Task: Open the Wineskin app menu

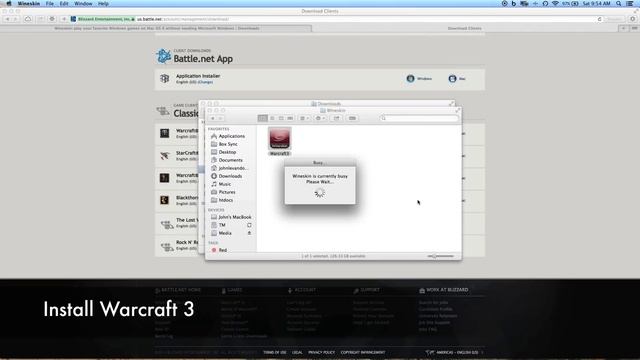Action: (x=29, y=4)
